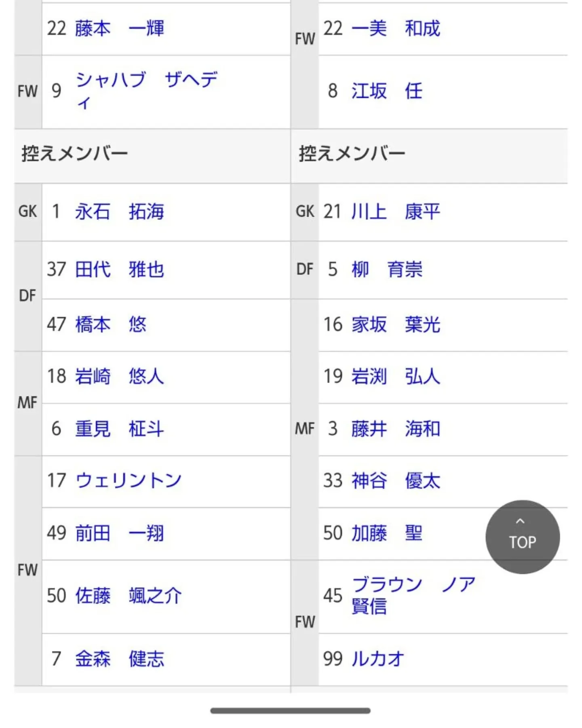Image resolution: width=582 pixels, height=728 pixels.
Task: Open 佐藤 颯之介 player profile
Action: pos(129,596)
